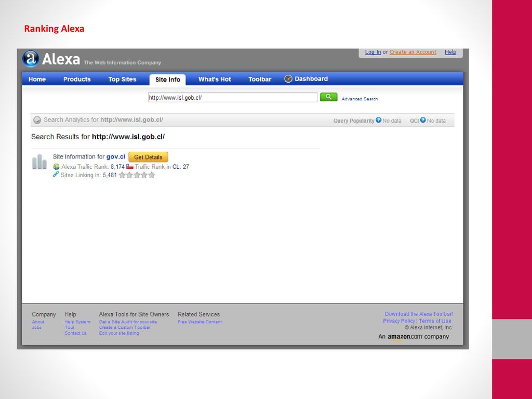The height and width of the screenshot is (399, 532).
Task: Open the Home tab
Action: (37, 79)
